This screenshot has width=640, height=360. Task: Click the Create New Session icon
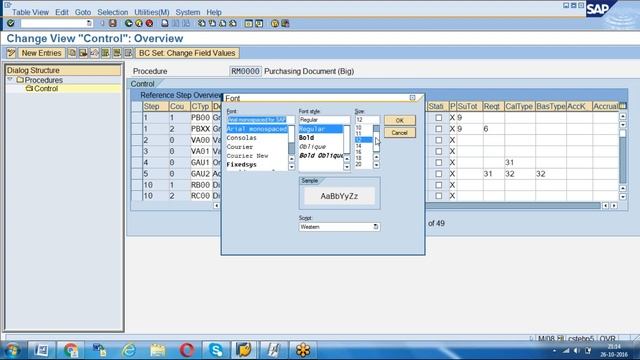[249, 23]
